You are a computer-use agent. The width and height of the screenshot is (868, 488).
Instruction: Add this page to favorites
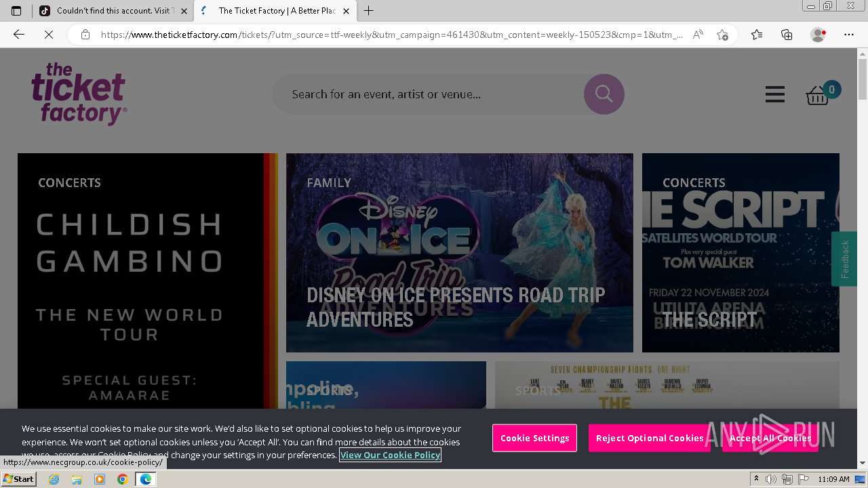tap(722, 35)
